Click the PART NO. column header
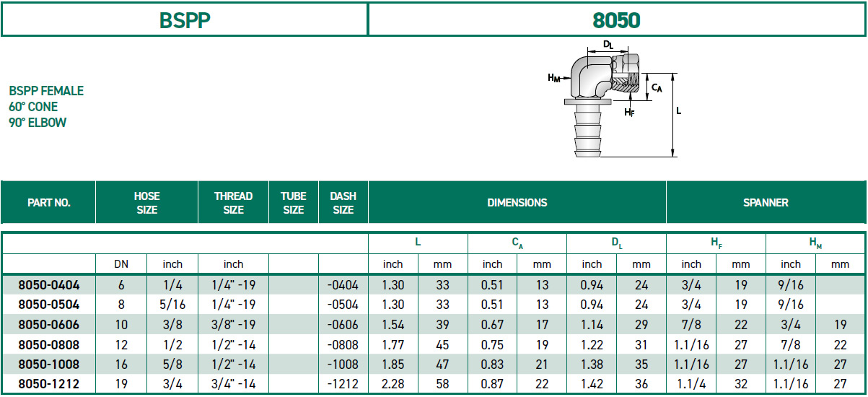This screenshot has width=868, height=397. [x=49, y=203]
